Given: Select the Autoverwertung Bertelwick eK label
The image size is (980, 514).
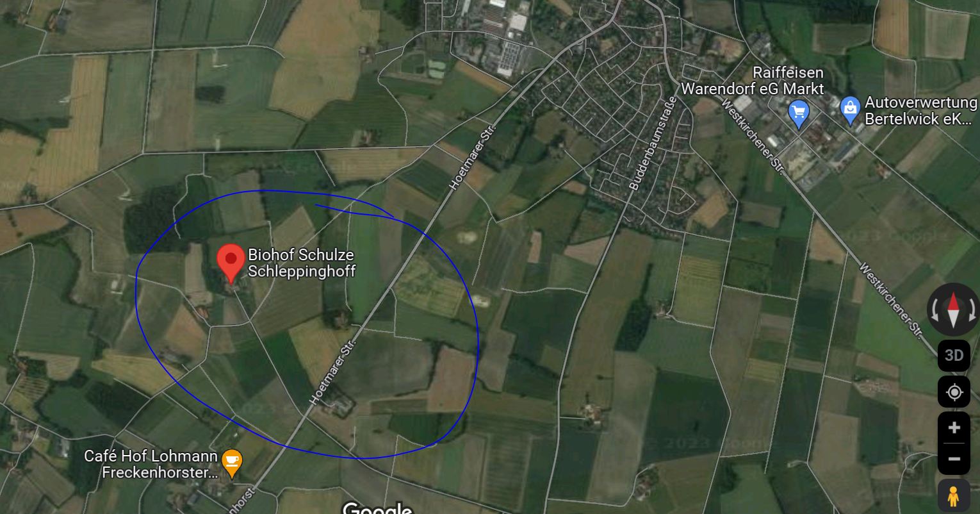Looking at the screenshot, I should point(920,111).
